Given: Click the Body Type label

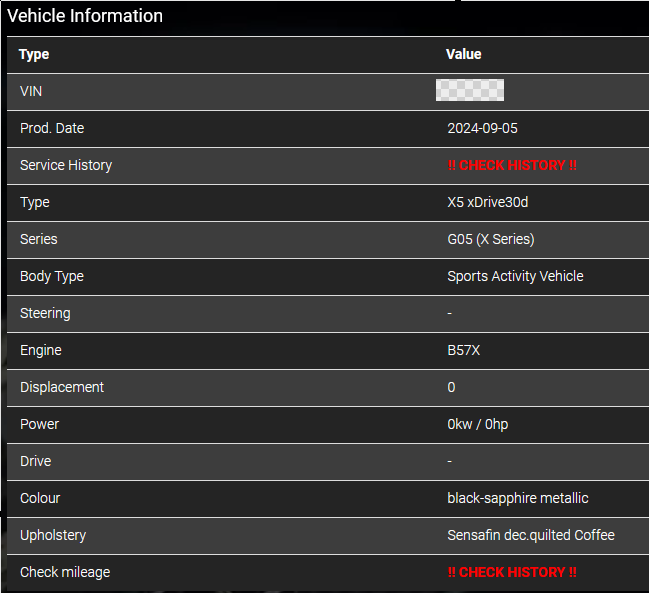Looking at the screenshot, I should (52, 276).
